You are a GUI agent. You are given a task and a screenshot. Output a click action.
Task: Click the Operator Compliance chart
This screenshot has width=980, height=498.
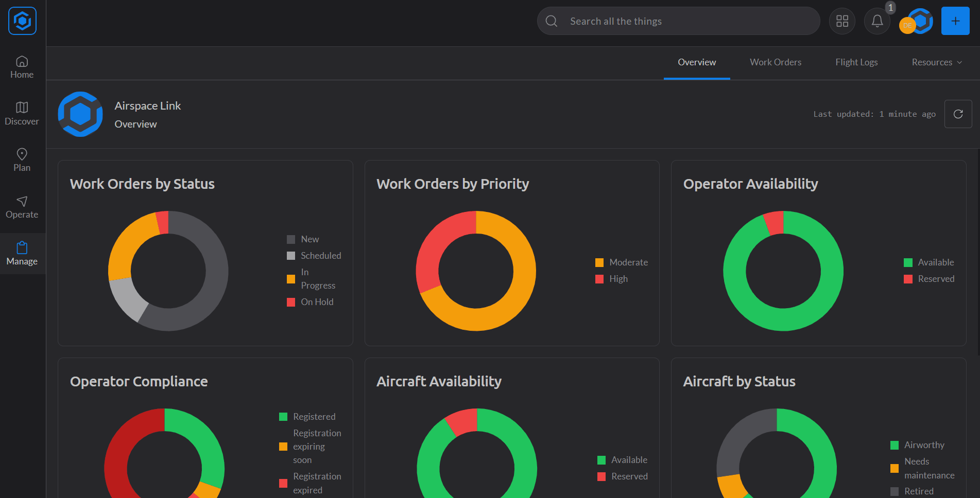(164, 453)
